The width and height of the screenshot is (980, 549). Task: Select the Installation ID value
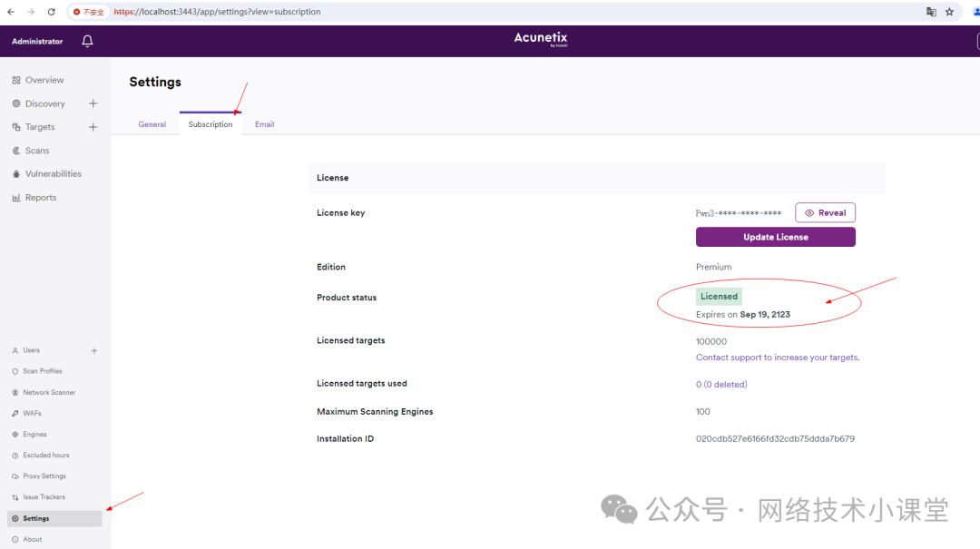coord(775,439)
